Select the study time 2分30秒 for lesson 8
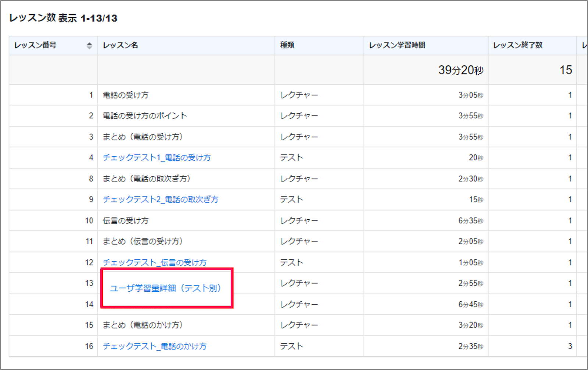The width and height of the screenshot is (588, 370). 471,179
